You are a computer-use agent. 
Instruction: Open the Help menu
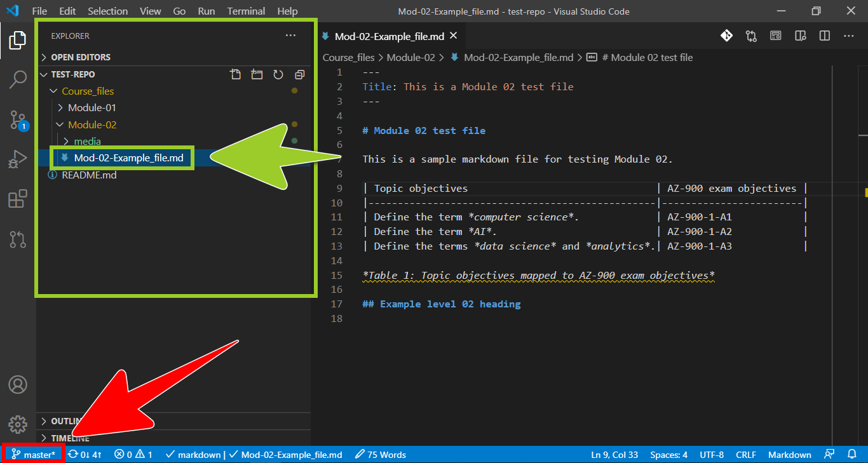pyautogui.click(x=287, y=11)
